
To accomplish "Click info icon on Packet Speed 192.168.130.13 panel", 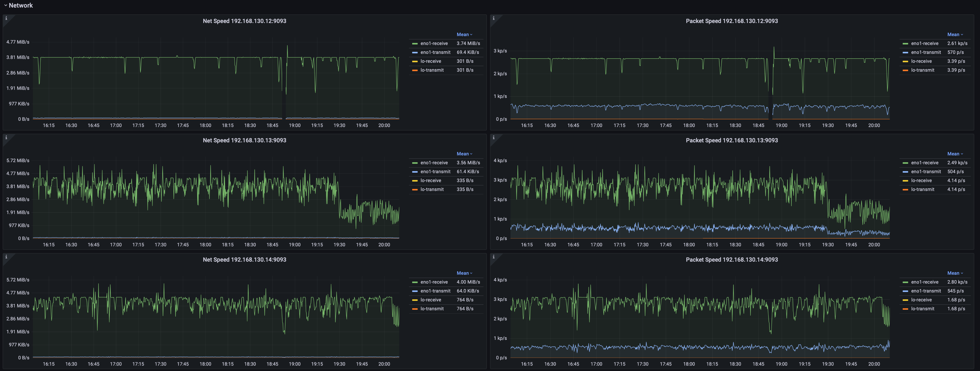I will tap(493, 138).
